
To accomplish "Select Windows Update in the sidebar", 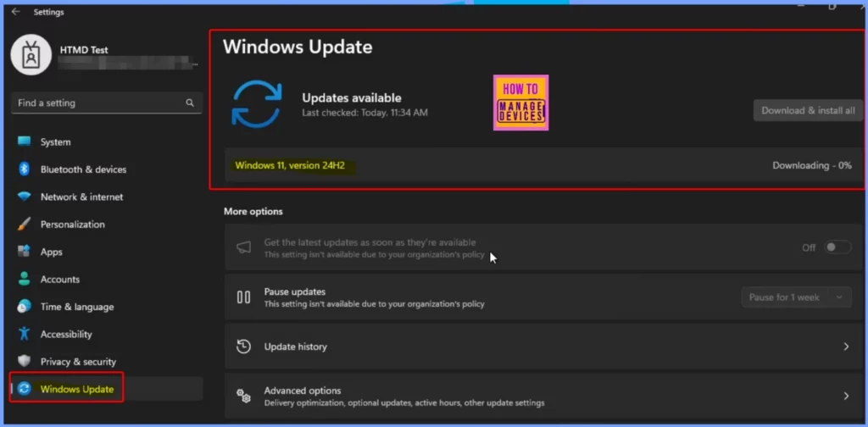I will pyautogui.click(x=107, y=389).
